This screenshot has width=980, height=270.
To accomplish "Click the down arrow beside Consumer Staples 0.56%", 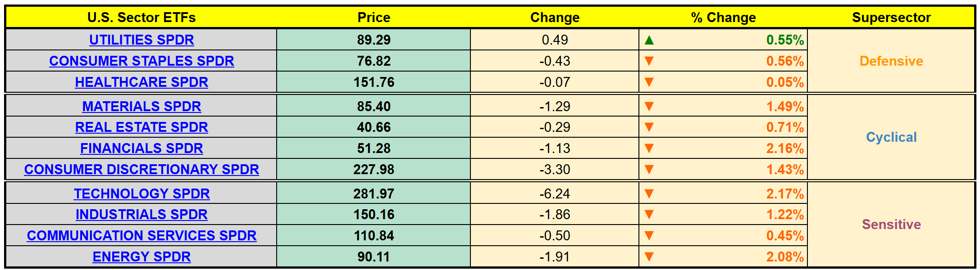I will [x=649, y=61].
